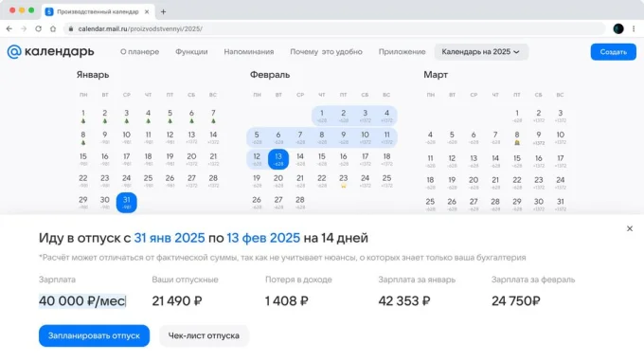Go forward with browser forward arrow
The image size is (644, 362).
point(24,28)
